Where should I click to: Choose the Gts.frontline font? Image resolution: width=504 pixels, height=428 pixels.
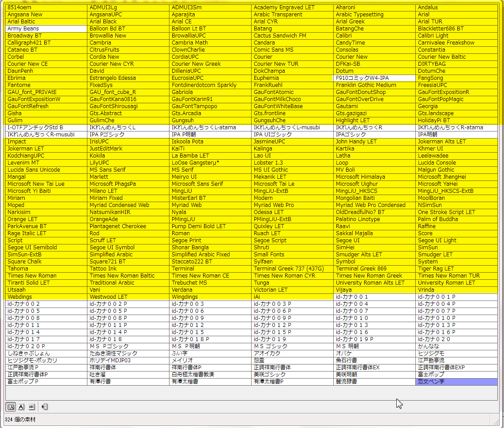[293, 113]
